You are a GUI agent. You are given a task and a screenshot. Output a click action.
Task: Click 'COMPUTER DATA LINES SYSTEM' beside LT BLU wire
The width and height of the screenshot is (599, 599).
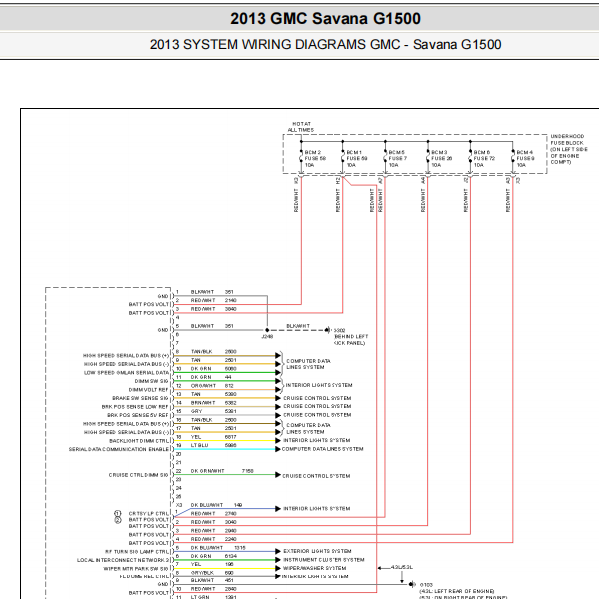point(322,449)
